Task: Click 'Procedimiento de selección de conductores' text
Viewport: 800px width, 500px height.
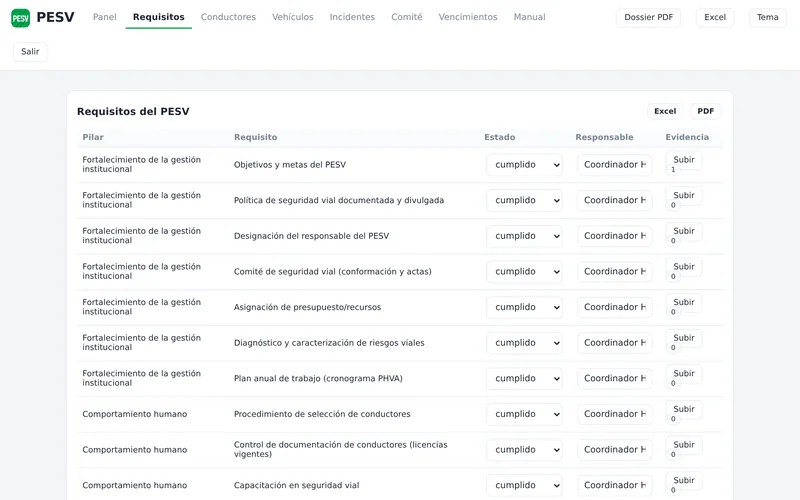Action: pos(322,414)
